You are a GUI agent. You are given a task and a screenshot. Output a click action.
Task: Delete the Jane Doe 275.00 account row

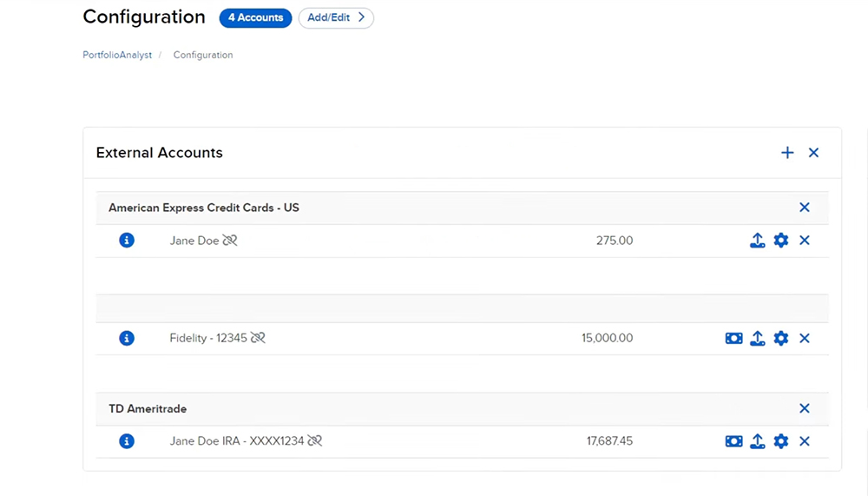click(805, 241)
